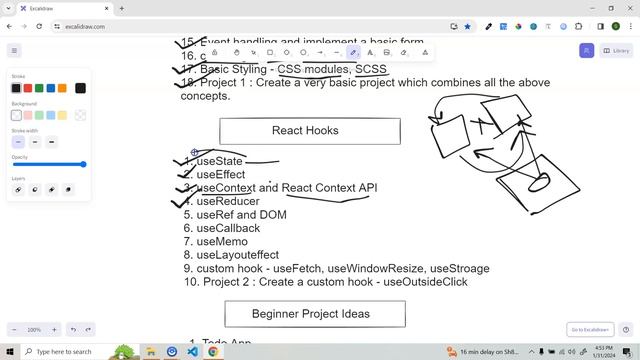Open the Chrome three-dot menu
Viewport: 640px width, 360px height.
(x=631, y=27)
